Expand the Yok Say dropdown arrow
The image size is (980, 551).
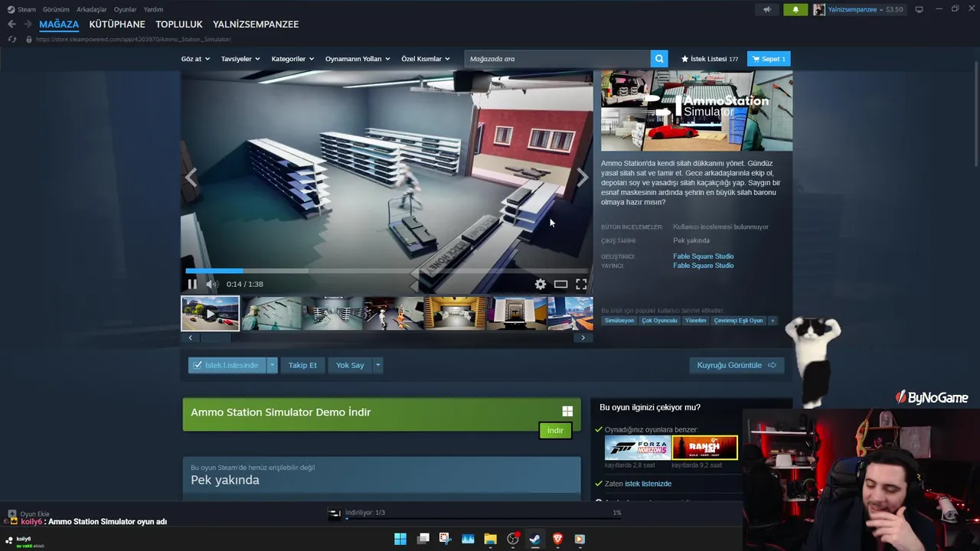(x=377, y=365)
